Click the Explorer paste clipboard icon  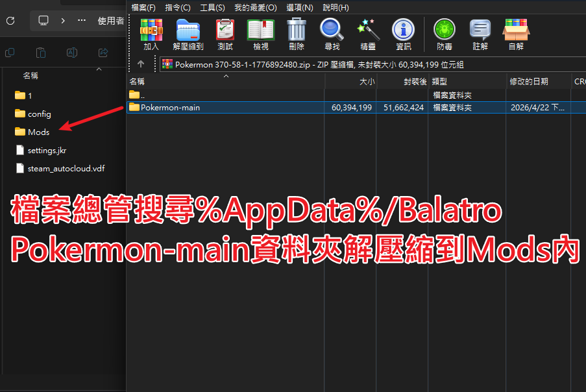(41, 53)
